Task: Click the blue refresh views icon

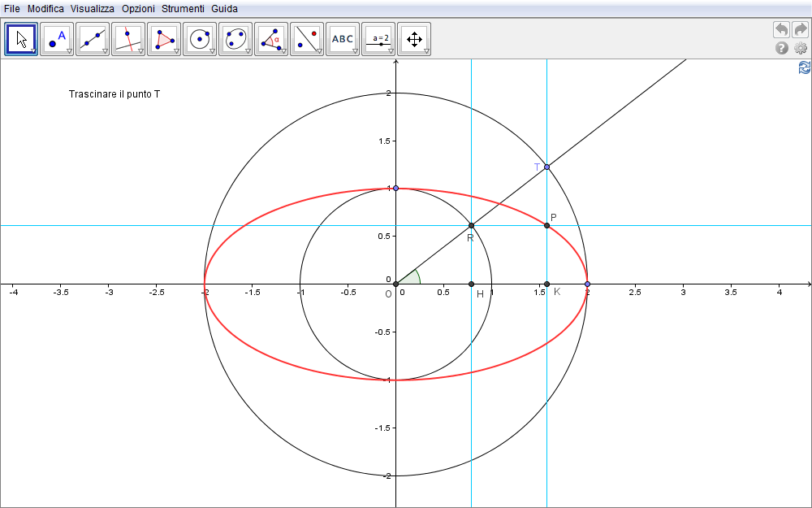Action: [804, 67]
